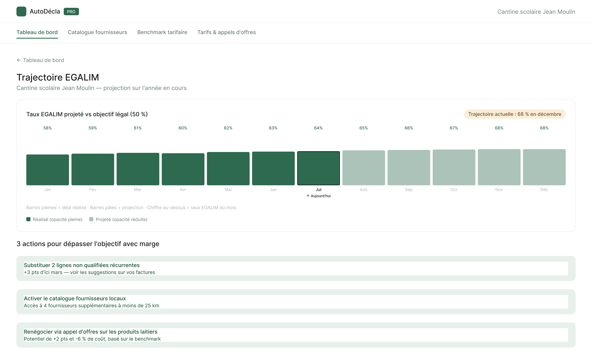Click Cantine scolaire Jean Moulin account name
Screen dimensions: 592x364
pyautogui.click(x=536, y=12)
